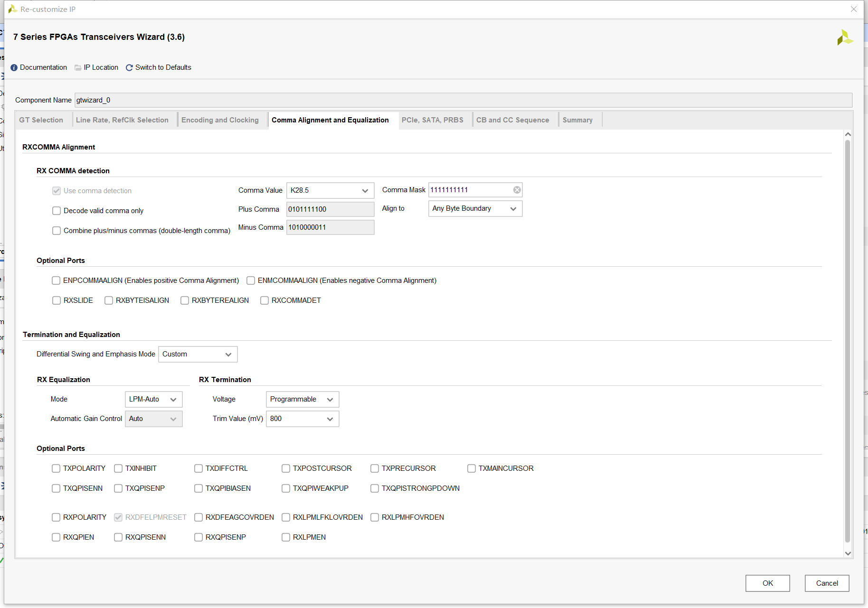Screen dimensions: 868x608
Task: Check the RXBYTEREALIGN port checkbox
Action: coord(185,300)
